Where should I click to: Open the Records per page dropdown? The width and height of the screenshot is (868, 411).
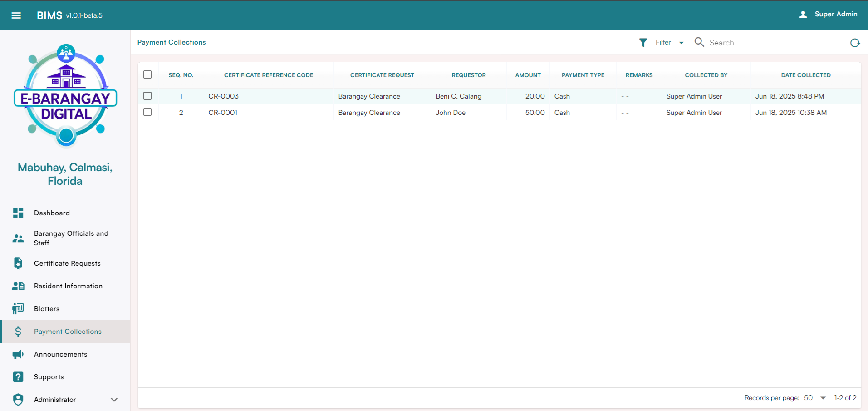coord(823,398)
